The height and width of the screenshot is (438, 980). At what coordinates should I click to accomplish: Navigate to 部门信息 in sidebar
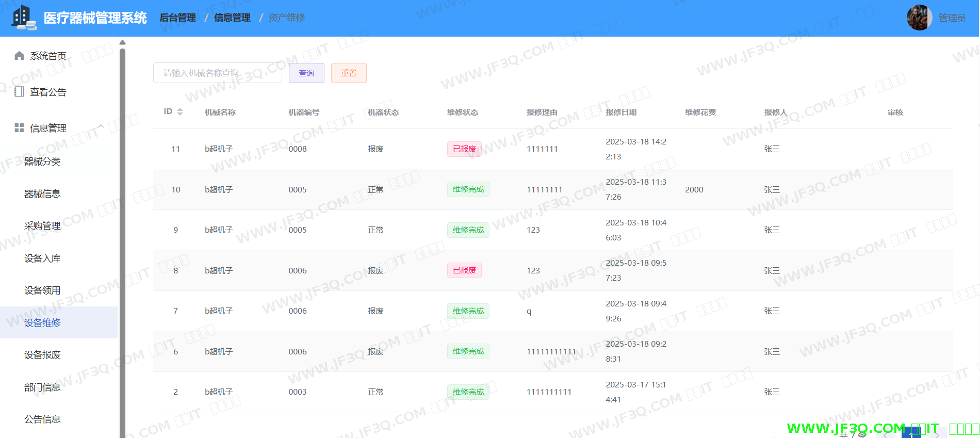42,387
